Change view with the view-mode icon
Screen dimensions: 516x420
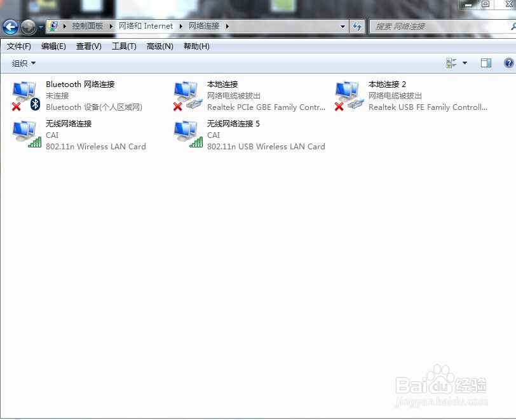[451, 63]
